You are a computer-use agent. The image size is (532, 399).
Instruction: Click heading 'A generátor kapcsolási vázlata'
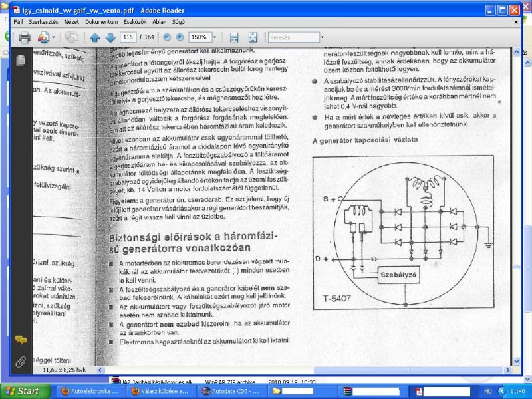pyautogui.click(x=364, y=140)
